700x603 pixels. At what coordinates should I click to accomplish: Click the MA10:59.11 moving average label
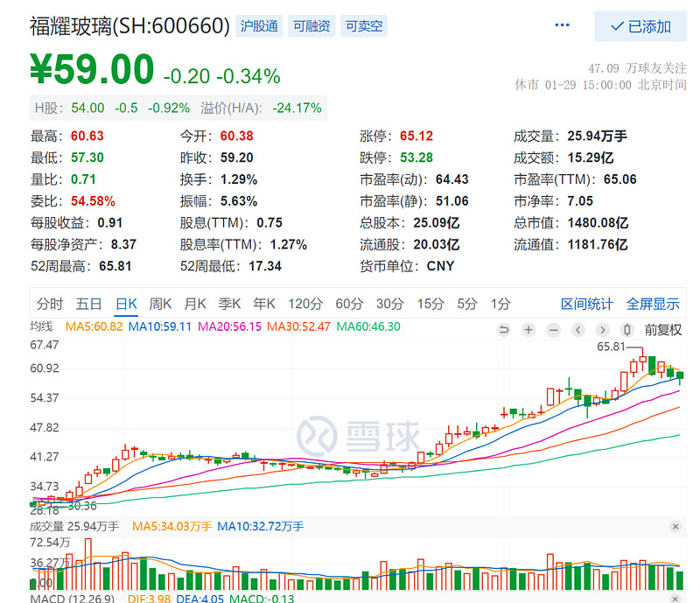pos(160,326)
